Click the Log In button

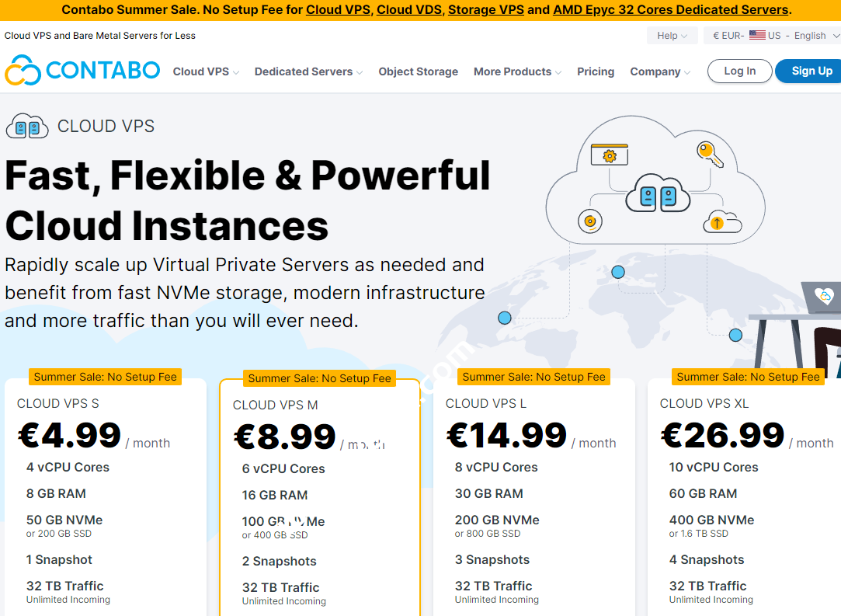739,71
